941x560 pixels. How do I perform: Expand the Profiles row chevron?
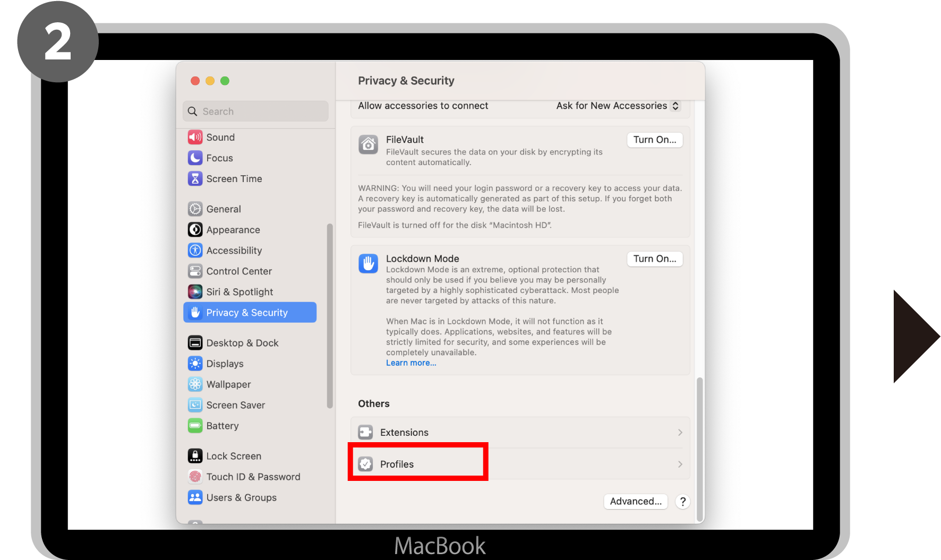pos(680,464)
